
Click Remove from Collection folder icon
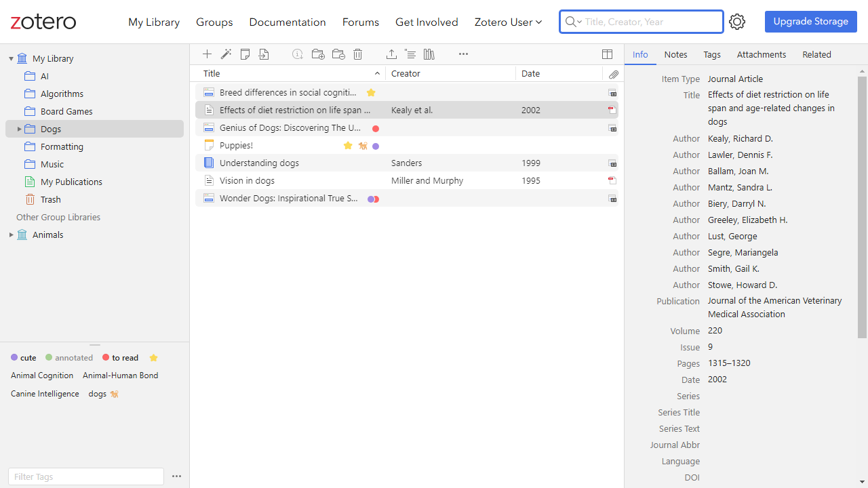pyautogui.click(x=338, y=54)
